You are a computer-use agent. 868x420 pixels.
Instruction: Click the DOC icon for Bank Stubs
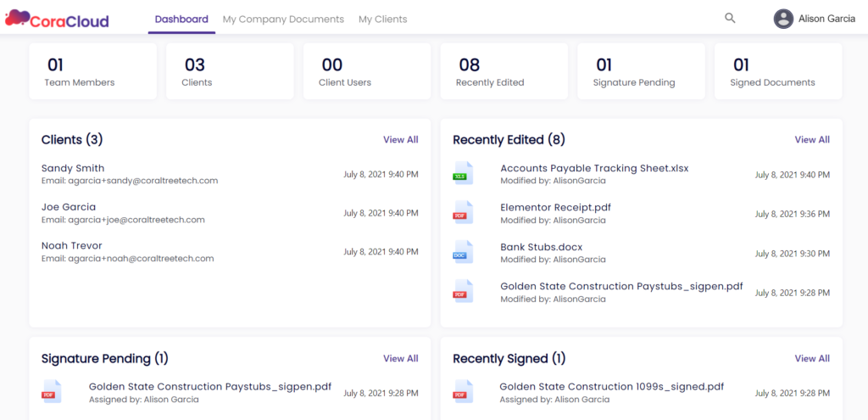462,252
